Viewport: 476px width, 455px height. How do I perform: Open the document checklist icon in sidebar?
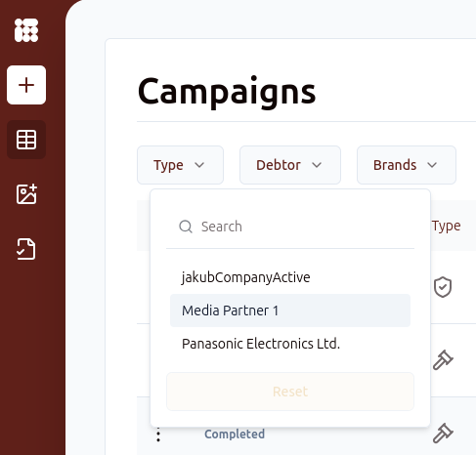click(x=26, y=249)
